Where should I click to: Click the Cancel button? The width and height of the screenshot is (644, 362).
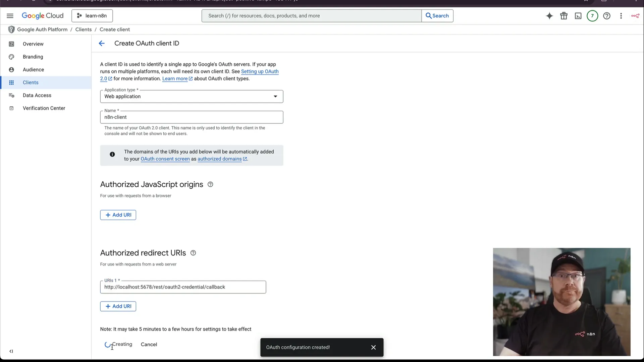149,345
